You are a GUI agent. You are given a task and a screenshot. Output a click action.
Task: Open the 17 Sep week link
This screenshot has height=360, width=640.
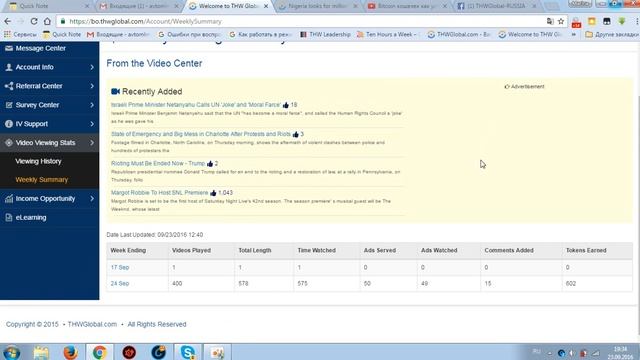click(120, 267)
